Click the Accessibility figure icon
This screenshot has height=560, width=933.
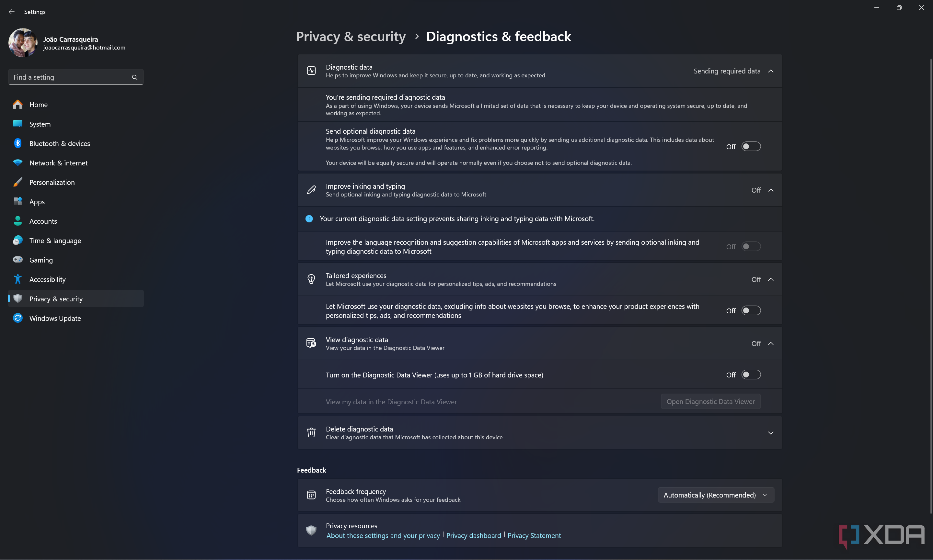18,279
